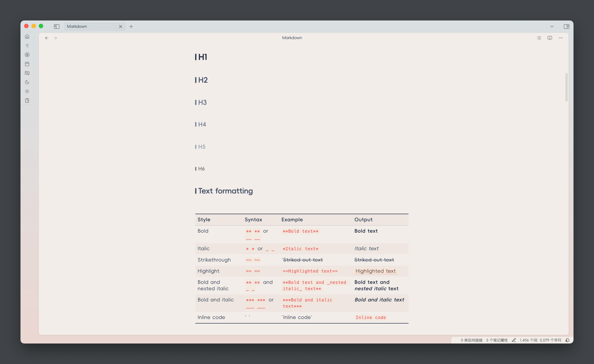Viewport: 594px width, 364px height.
Task: Navigate forward with the right arrow
Action: point(55,38)
